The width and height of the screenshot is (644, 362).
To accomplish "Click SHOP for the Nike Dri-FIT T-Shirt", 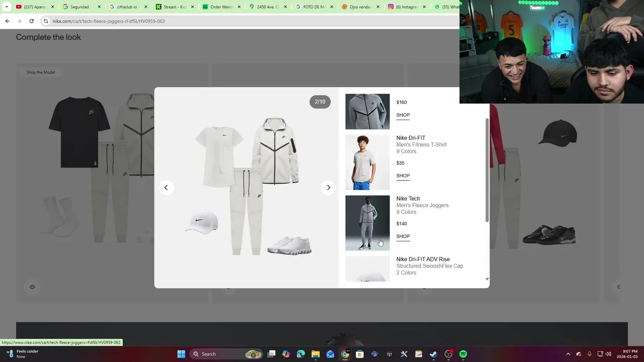I will pos(403,176).
